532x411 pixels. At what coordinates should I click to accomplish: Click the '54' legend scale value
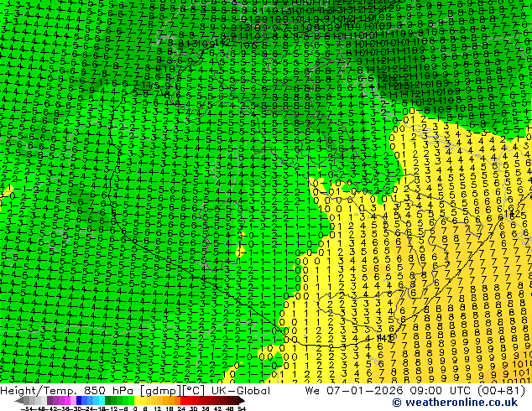tap(242, 408)
